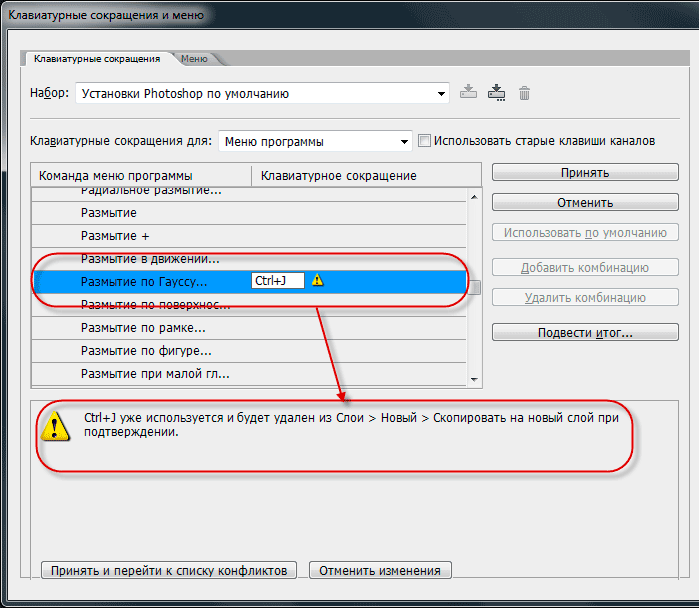
Task: Select the Размытие + row
Action: [x=249, y=236]
